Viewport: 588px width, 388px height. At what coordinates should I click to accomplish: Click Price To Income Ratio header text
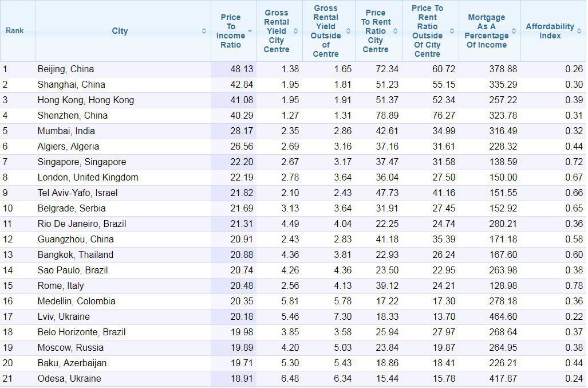click(231, 31)
